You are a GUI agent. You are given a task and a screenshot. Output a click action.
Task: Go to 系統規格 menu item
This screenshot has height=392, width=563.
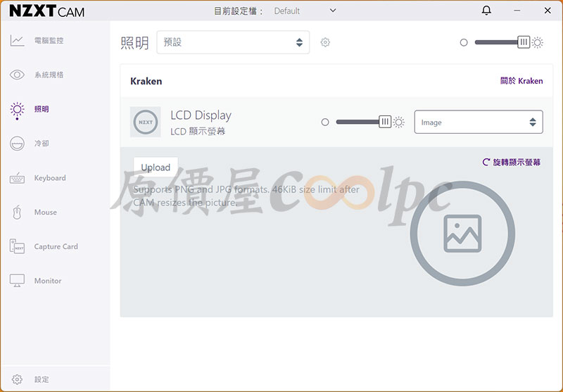tap(49, 75)
